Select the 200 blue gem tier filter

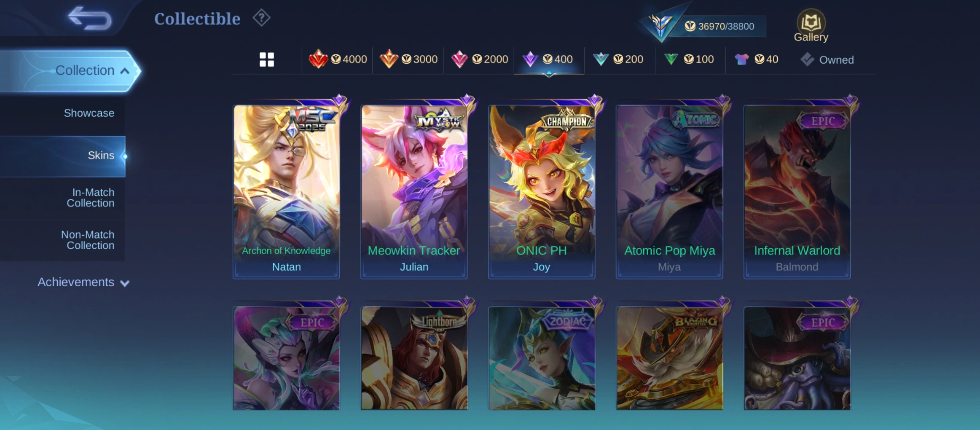pos(618,59)
